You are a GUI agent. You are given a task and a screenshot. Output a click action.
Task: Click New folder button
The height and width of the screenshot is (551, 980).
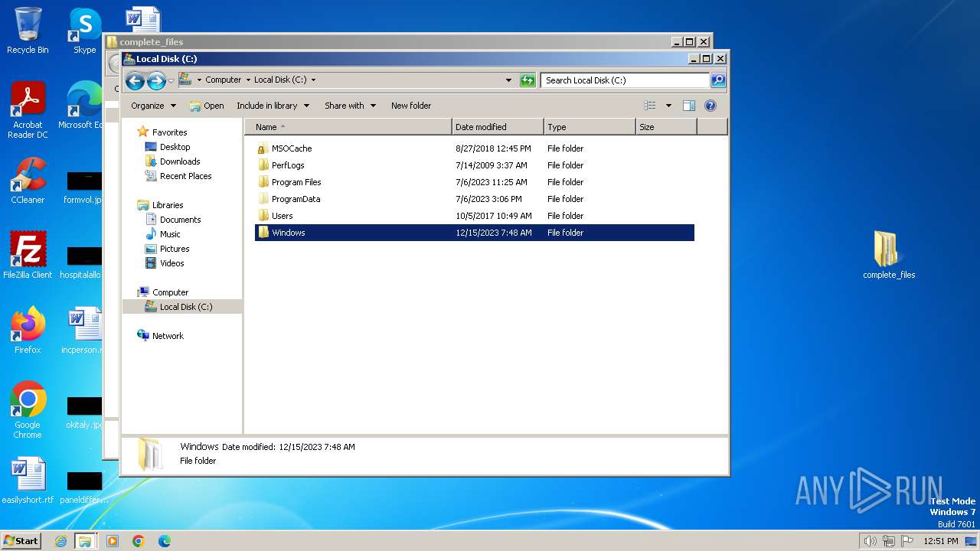[411, 106]
